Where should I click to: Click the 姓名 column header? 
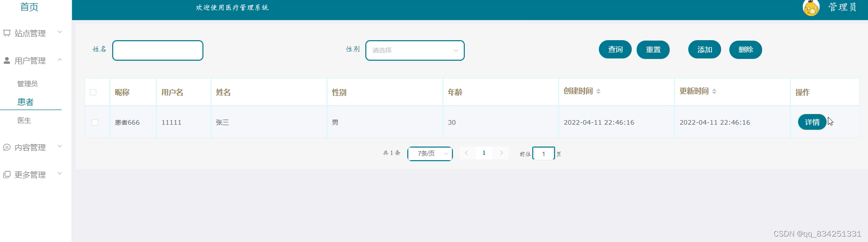pos(223,92)
